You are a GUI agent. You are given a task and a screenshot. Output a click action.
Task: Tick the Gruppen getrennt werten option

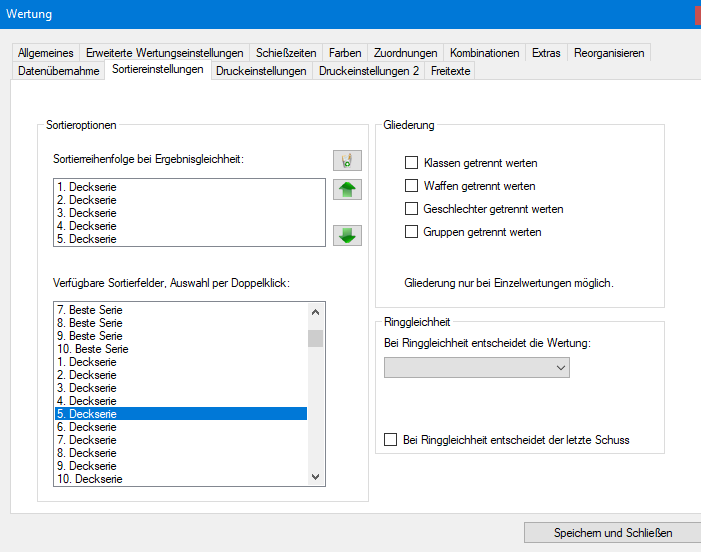(x=411, y=232)
